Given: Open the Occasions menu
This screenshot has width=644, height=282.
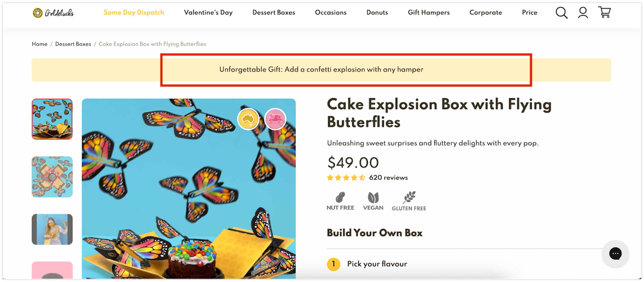Looking at the screenshot, I should pos(331,13).
